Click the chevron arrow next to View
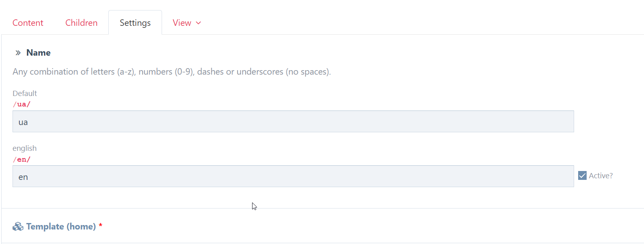Viewport: 644px width, 244px height. point(198,23)
